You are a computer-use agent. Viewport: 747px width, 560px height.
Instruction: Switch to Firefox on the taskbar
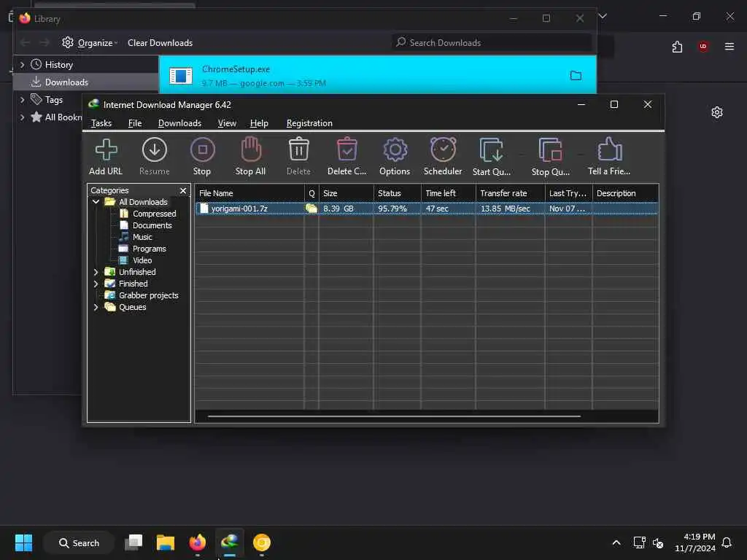pyautogui.click(x=197, y=542)
